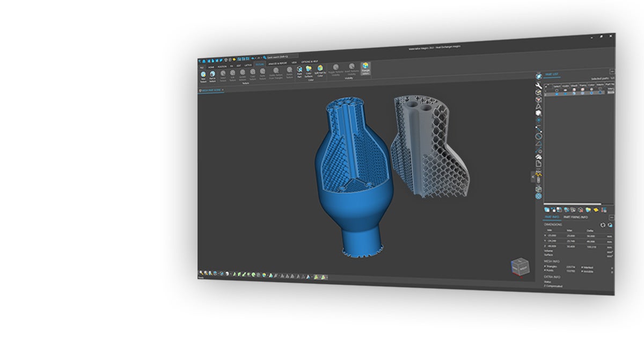Open the Color Surfaces tool
Image resolution: width=644 pixels, height=338 pixels.
pyautogui.click(x=308, y=70)
